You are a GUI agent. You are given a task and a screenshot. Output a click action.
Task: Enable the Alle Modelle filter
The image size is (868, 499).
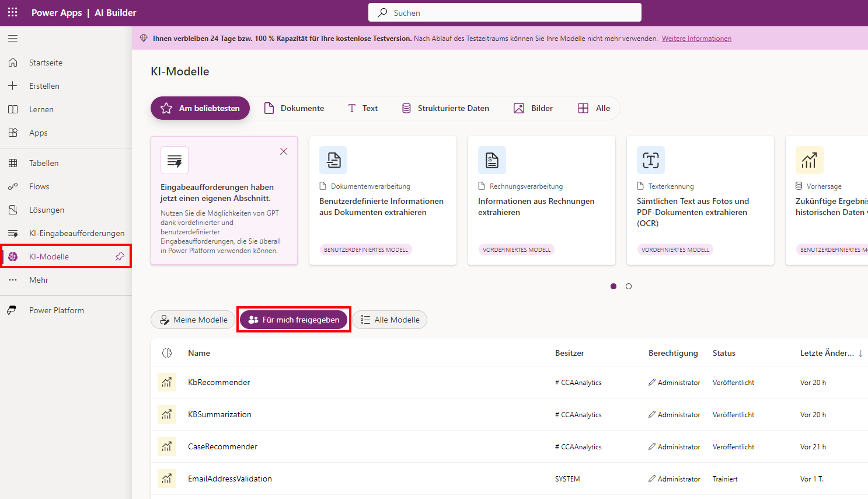coord(389,320)
